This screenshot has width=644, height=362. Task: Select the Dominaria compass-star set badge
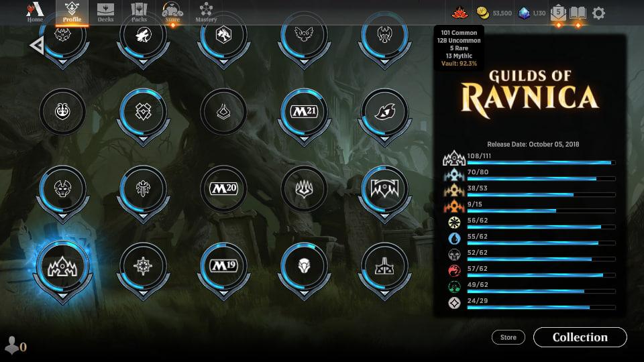[x=143, y=266]
